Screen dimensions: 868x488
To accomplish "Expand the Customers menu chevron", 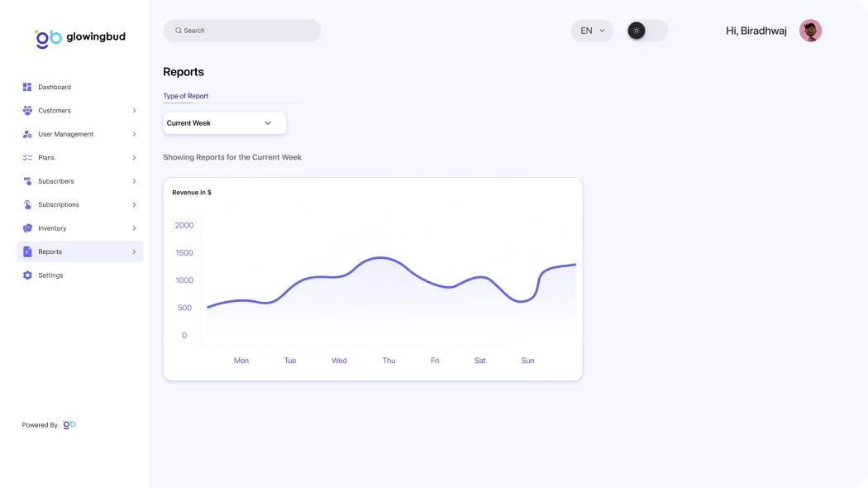I will tap(134, 111).
